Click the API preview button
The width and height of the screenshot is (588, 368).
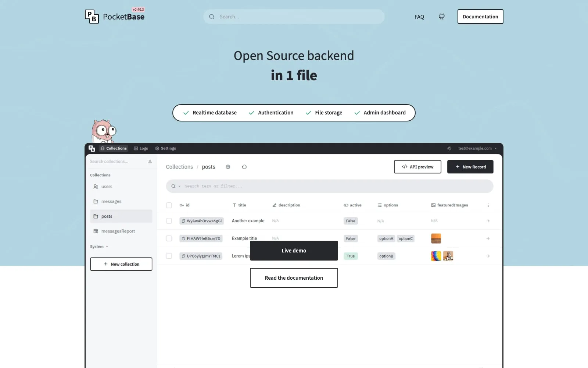click(x=417, y=167)
